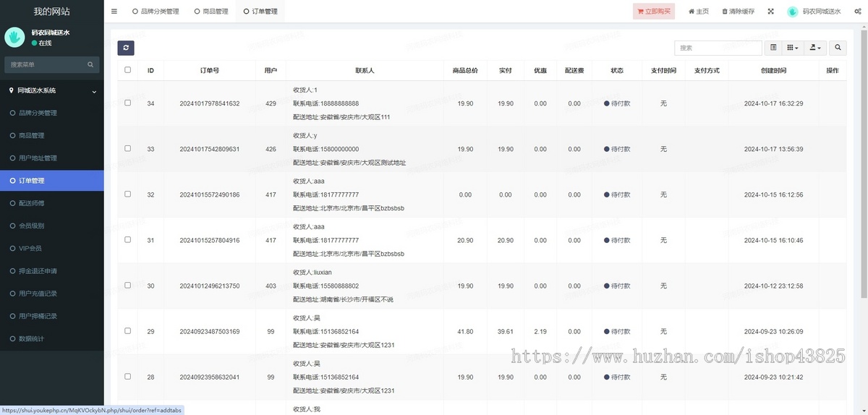The image size is (868, 415).
Task: Click the 码农同城送水 user name in top bar
Action: 822,12
